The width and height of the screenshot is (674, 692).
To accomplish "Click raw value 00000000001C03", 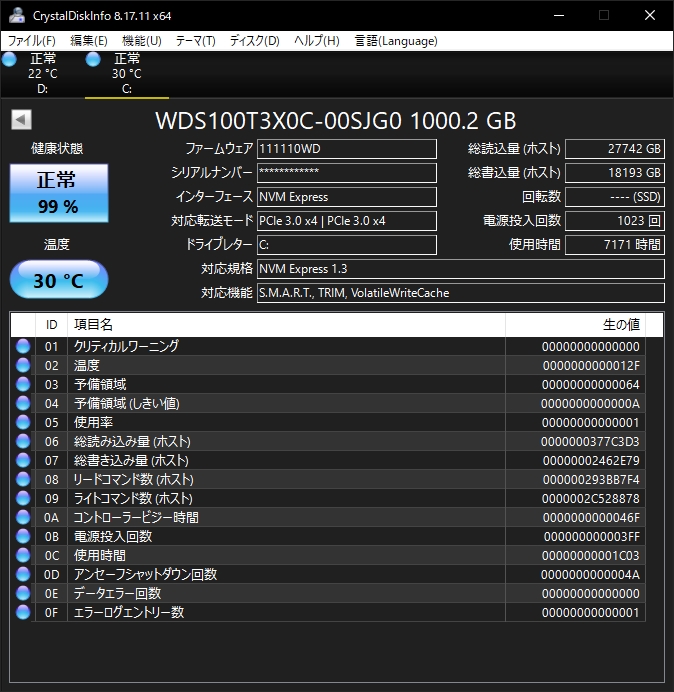I will pyautogui.click(x=591, y=555).
